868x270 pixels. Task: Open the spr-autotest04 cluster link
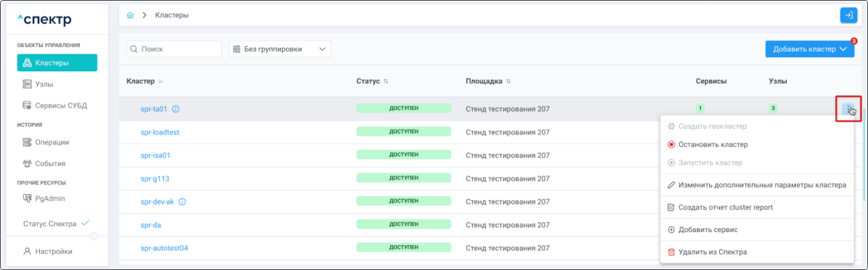(x=164, y=248)
